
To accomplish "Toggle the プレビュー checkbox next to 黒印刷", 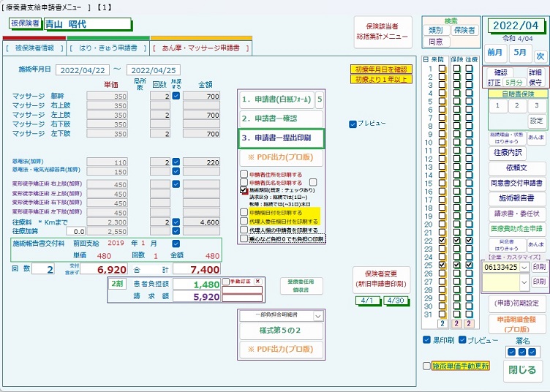I will pos(462,340).
